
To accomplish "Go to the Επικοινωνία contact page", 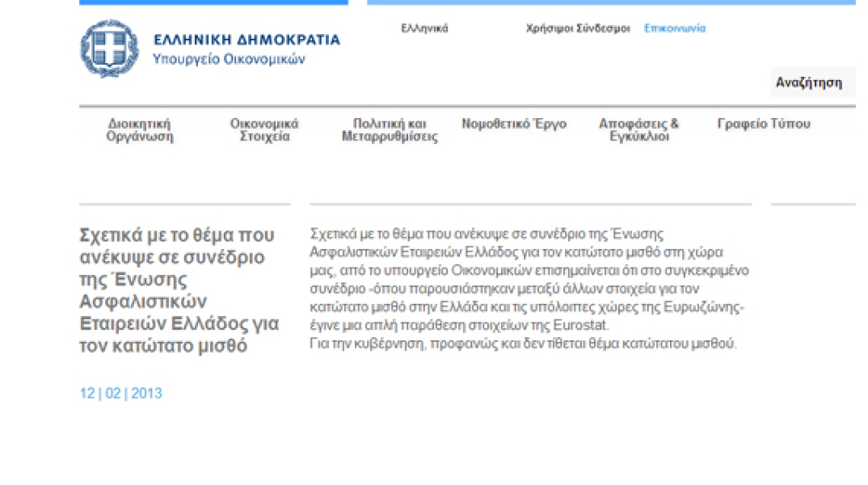I will pos(674,28).
